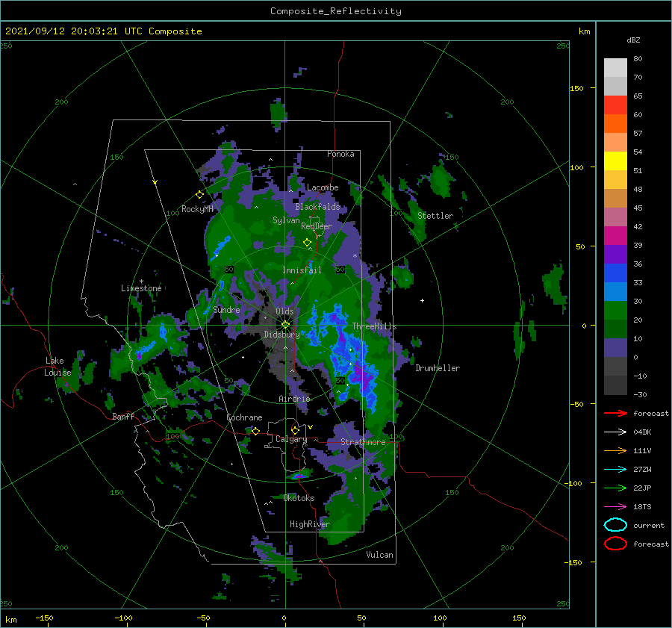Click the Strathmore label

click(x=363, y=442)
